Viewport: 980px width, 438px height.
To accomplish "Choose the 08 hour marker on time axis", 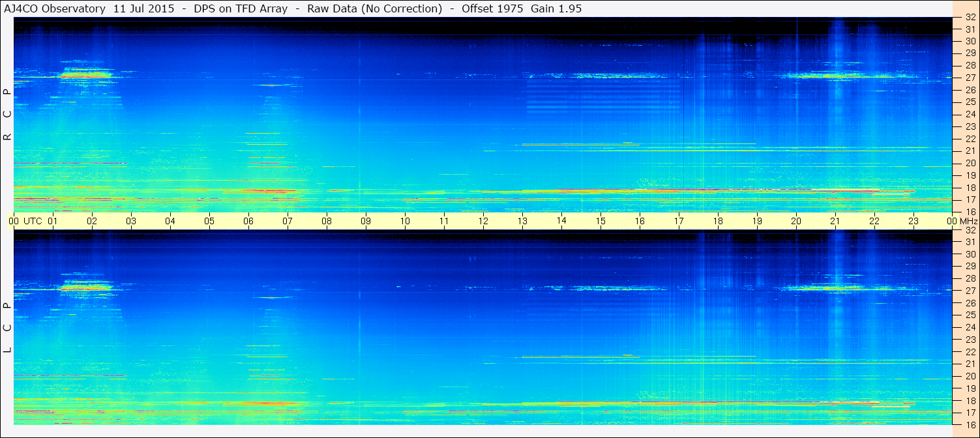I will 327,221.
